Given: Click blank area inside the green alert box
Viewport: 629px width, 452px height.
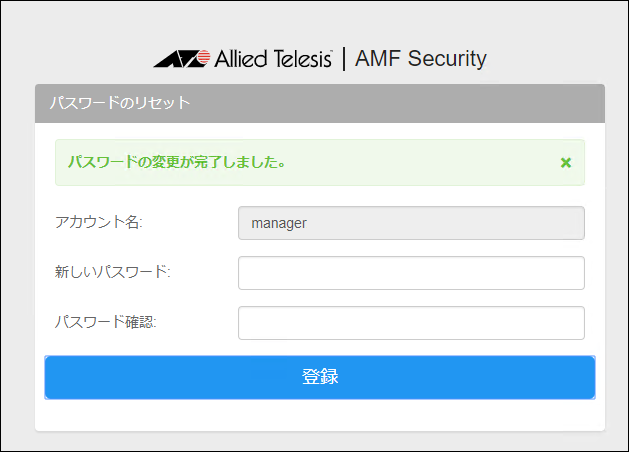Looking at the screenshot, I should click(420, 162).
